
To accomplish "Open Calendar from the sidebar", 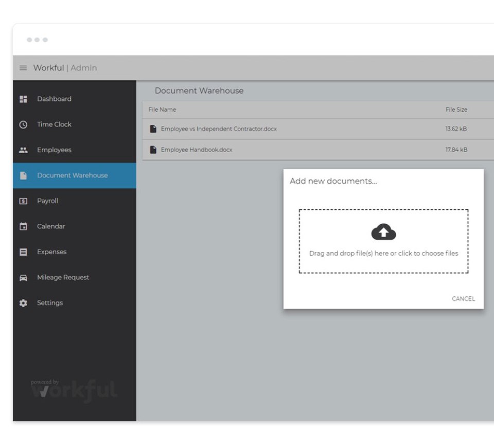I will 51,226.
